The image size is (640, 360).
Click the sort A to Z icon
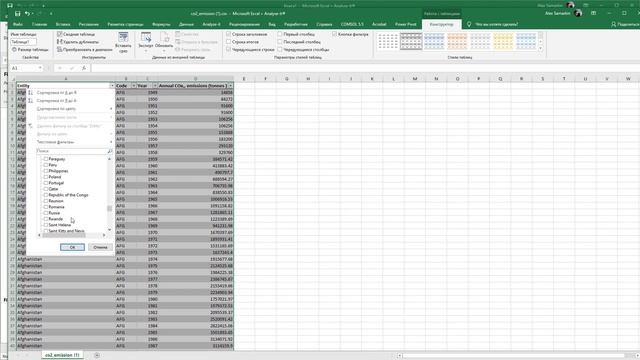click(x=31, y=93)
